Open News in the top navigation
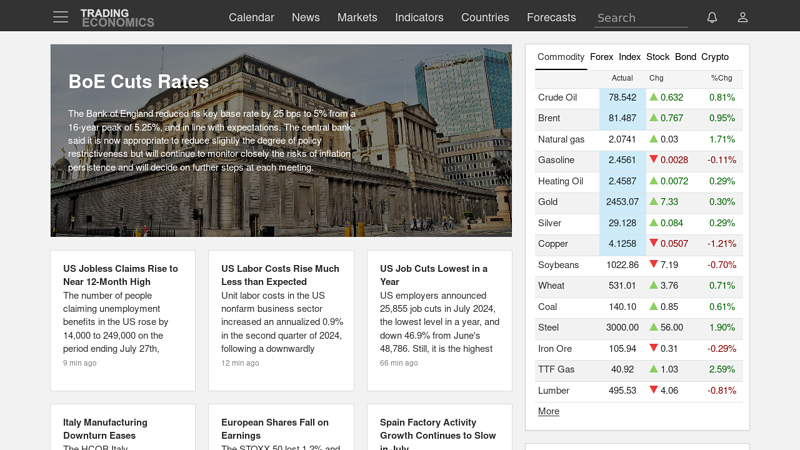This screenshot has height=450, width=800. pos(306,17)
